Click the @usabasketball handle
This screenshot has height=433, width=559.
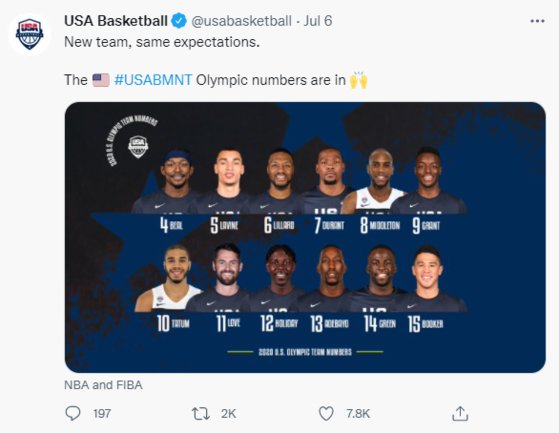tap(241, 21)
